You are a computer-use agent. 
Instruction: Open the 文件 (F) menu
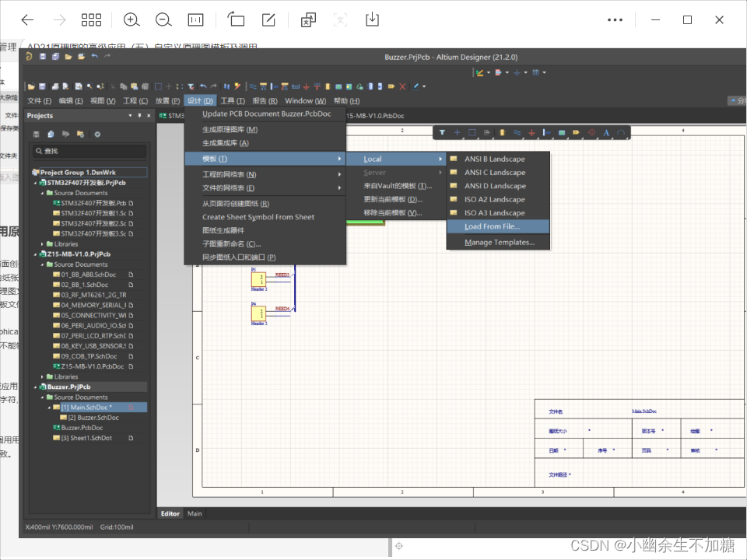(39, 101)
